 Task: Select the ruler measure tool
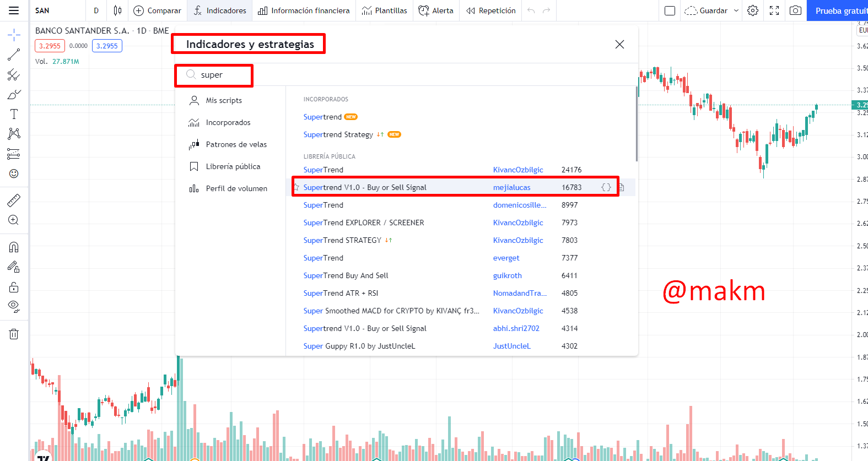14,200
